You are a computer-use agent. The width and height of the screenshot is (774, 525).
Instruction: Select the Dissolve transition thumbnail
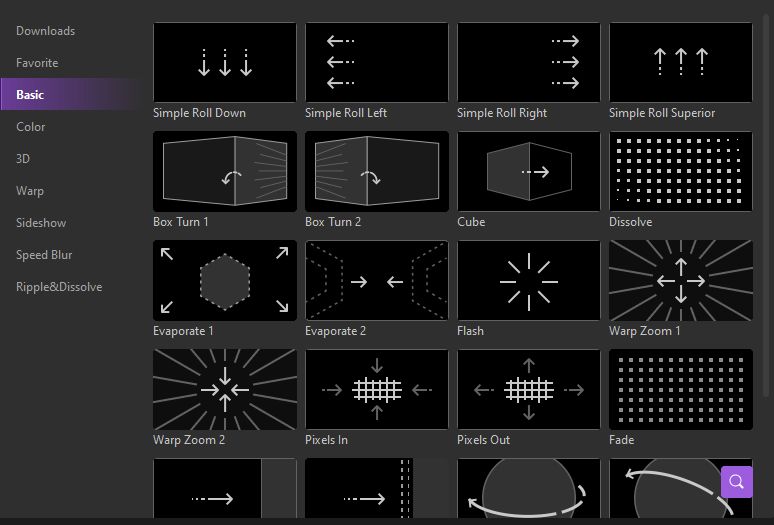point(681,172)
